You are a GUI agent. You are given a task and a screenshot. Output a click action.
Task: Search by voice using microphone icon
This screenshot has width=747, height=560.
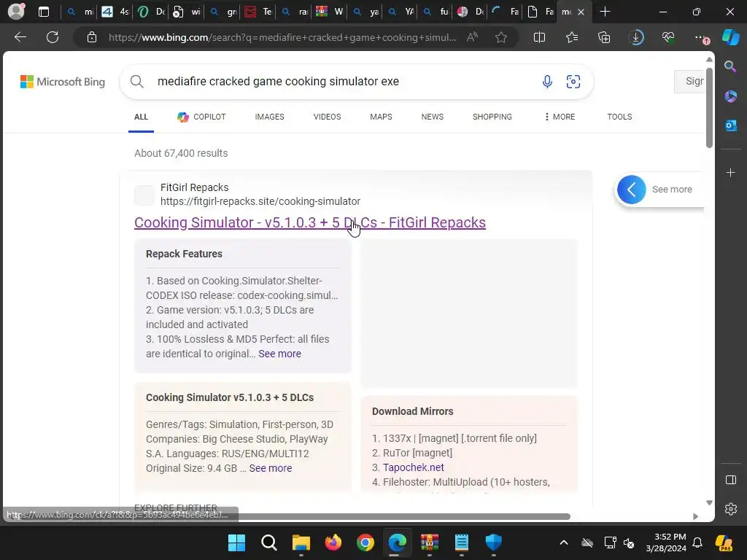[x=547, y=82]
